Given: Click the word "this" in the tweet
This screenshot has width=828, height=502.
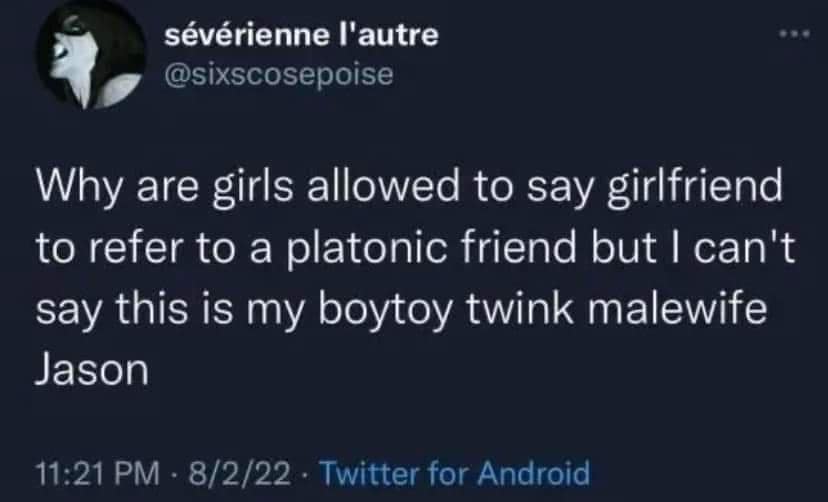Looking at the screenshot, I should pos(142,312).
